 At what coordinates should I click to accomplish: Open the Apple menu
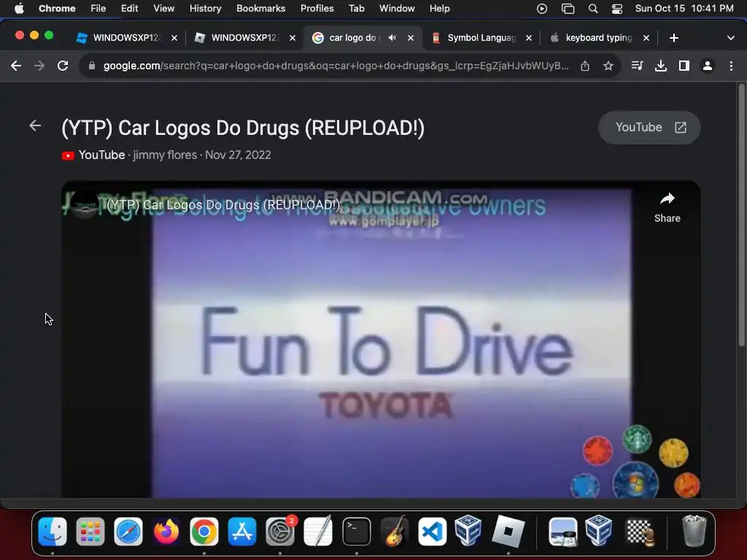click(19, 8)
